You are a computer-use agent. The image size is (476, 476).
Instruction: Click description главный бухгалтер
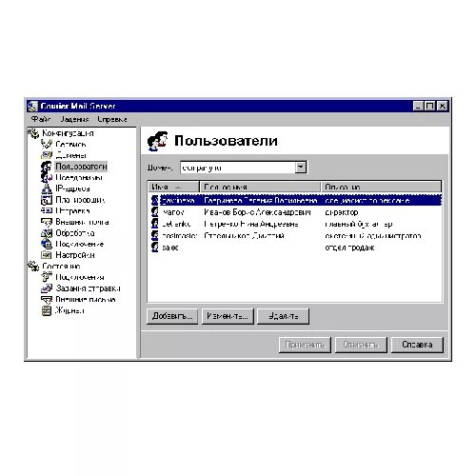[x=359, y=224]
